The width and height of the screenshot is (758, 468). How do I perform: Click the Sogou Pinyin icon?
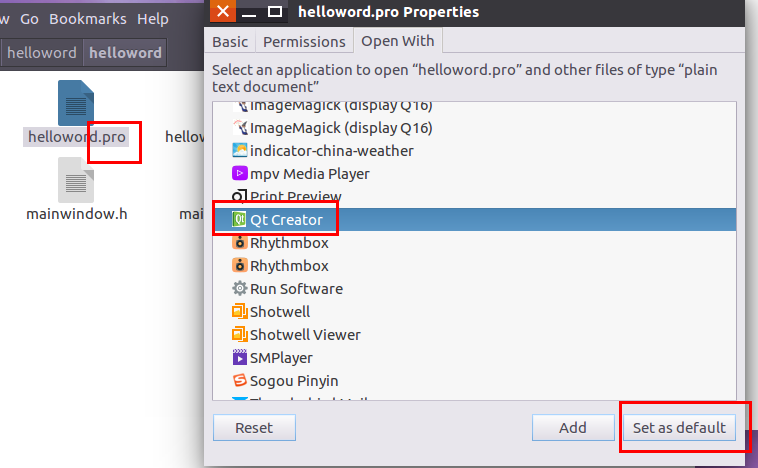[239, 380]
